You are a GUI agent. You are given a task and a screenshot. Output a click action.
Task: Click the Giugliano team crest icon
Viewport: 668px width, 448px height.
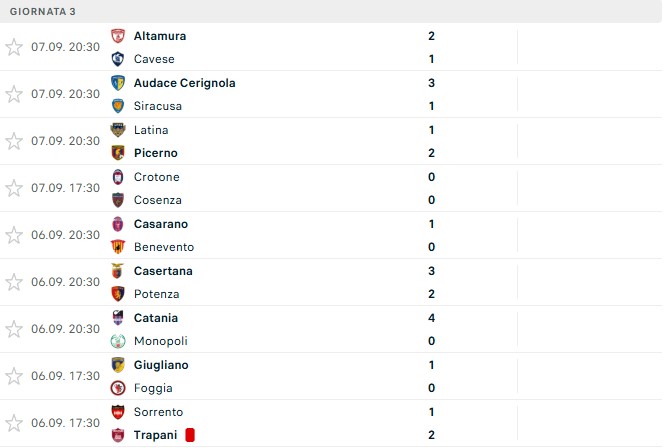pyautogui.click(x=118, y=365)
